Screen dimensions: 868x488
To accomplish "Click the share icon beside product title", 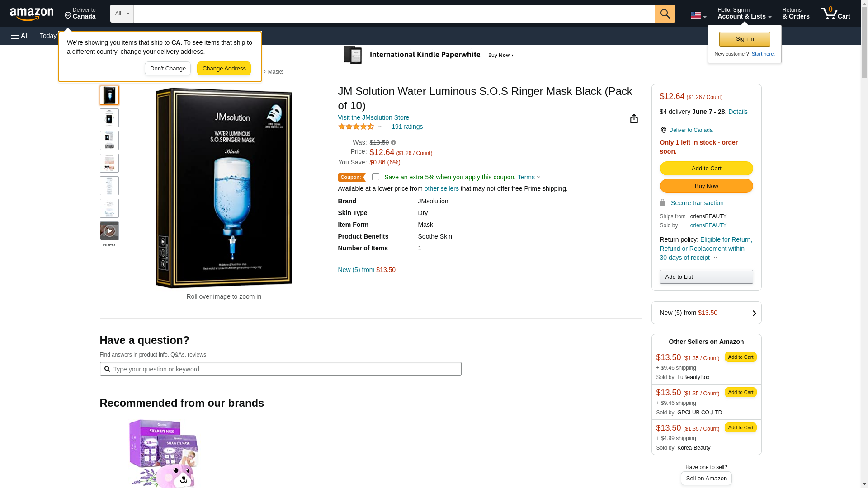I will click(x=634, y=118).
